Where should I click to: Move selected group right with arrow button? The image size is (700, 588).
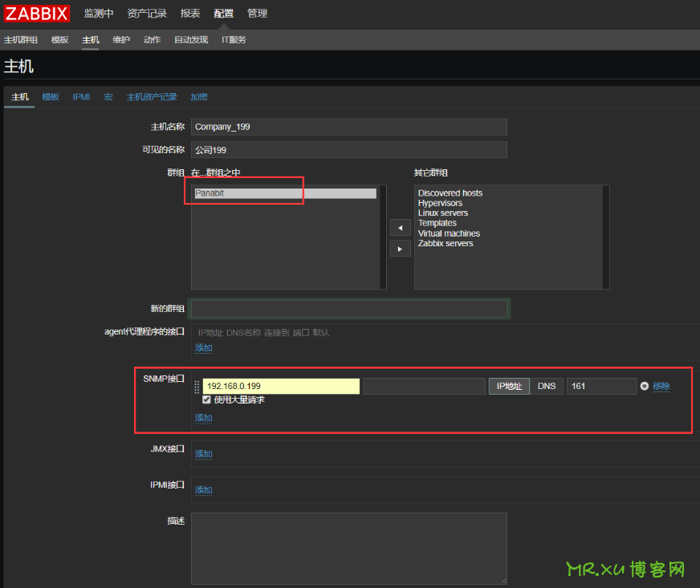400,249
